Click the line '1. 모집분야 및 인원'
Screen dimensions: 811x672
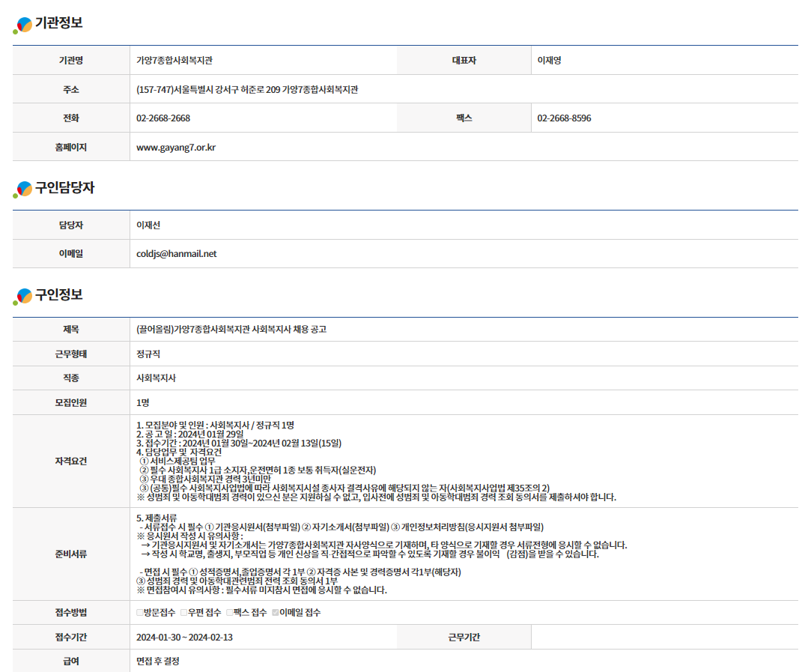(x=215, y=426)
